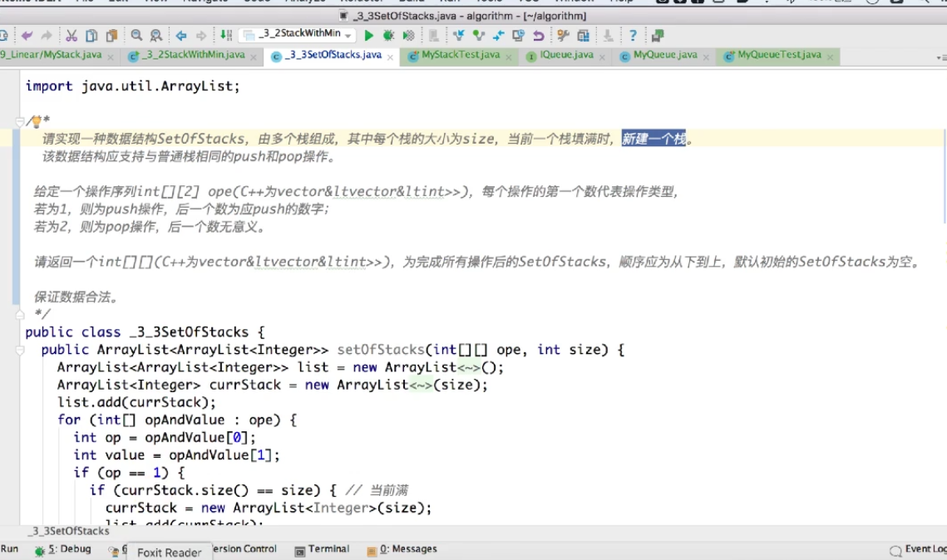The width and height of the screenshot is (947, 560).
Task: Show VCS history clock icon
Action: point(518,36)
